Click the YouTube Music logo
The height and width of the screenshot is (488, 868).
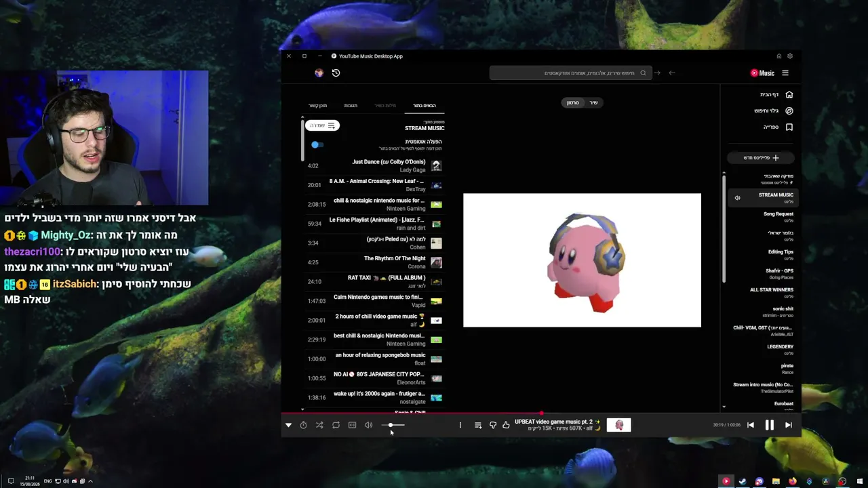click(x=762, y=73)
